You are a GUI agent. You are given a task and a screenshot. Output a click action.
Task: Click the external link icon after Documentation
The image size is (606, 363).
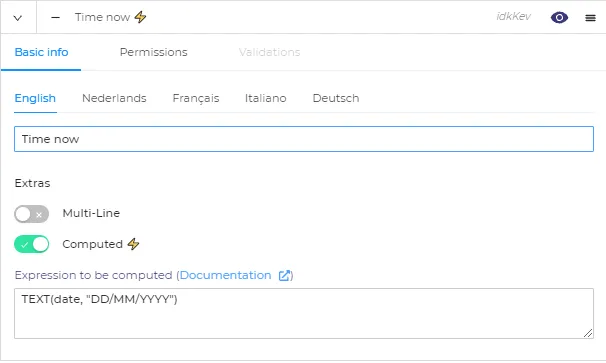point(284,275)
